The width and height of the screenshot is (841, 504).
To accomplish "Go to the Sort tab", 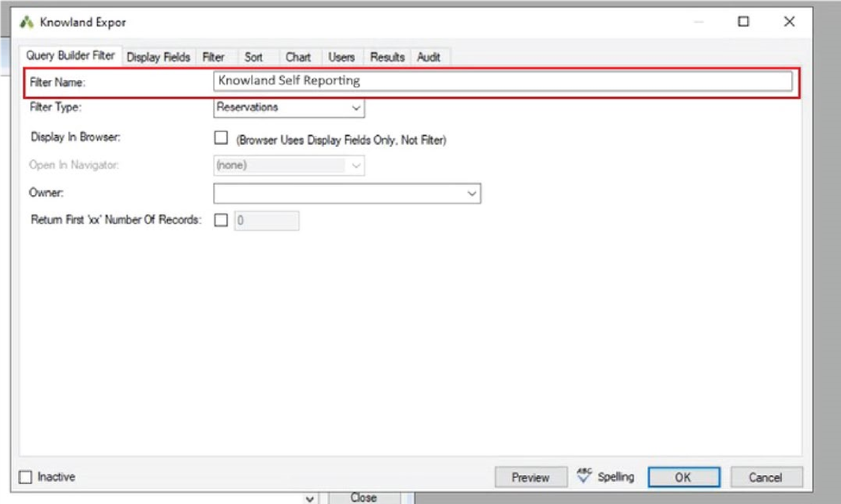I will tap(254, 57).
